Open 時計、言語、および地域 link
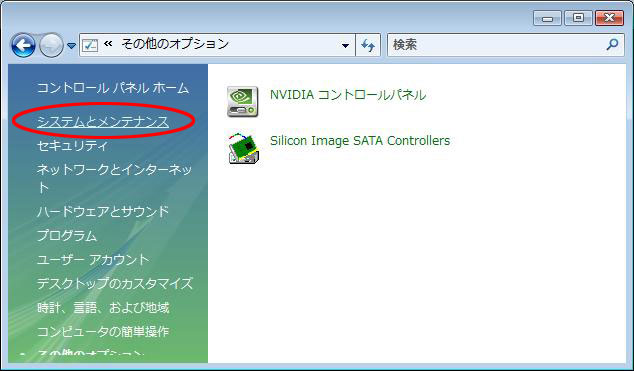 tap(103, 308)
